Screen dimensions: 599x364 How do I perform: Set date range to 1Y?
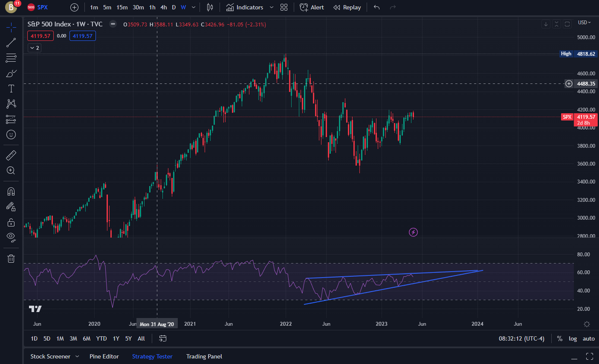pos(116,339)
